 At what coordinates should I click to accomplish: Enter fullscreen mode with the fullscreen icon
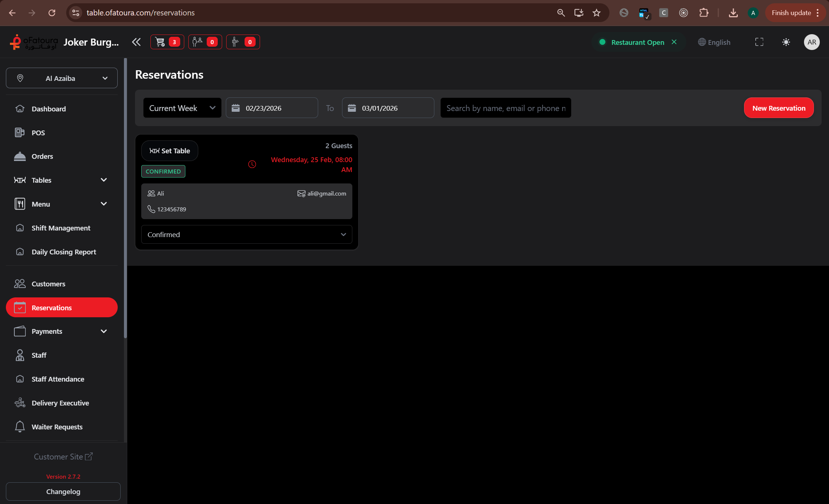[759, 42]
